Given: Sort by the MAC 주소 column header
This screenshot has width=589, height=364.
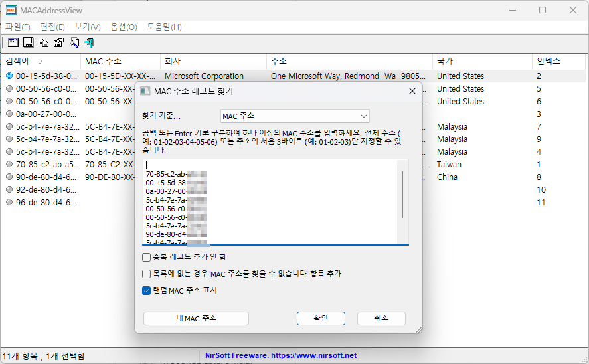Looking at the screenshot, I should pyautogui.click(x=120, y=61).
